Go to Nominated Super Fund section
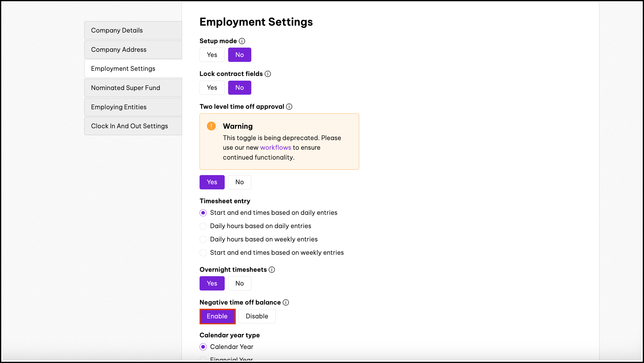 pyautogui.click(x=133, y=88)
